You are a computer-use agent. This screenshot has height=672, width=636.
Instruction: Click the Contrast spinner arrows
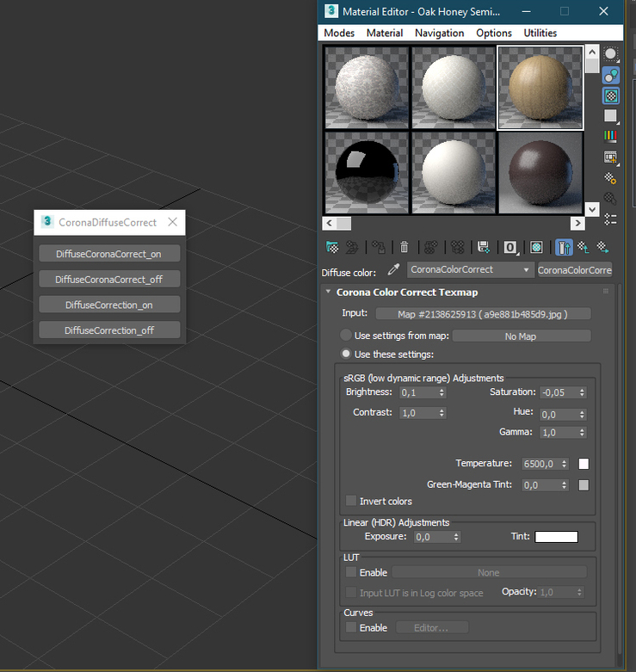[x=441, y=413]
